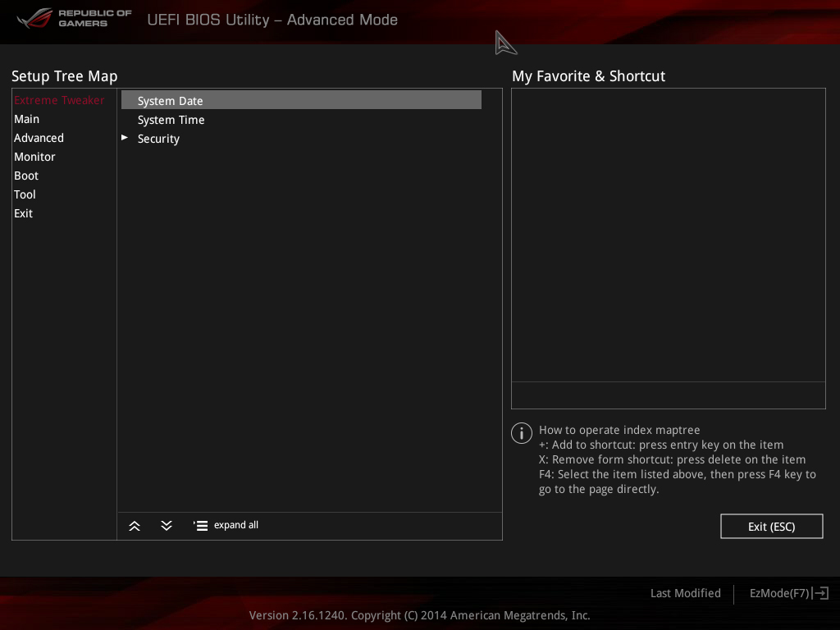
Task: Click the expand all label
Action: (x=236, y=525)
